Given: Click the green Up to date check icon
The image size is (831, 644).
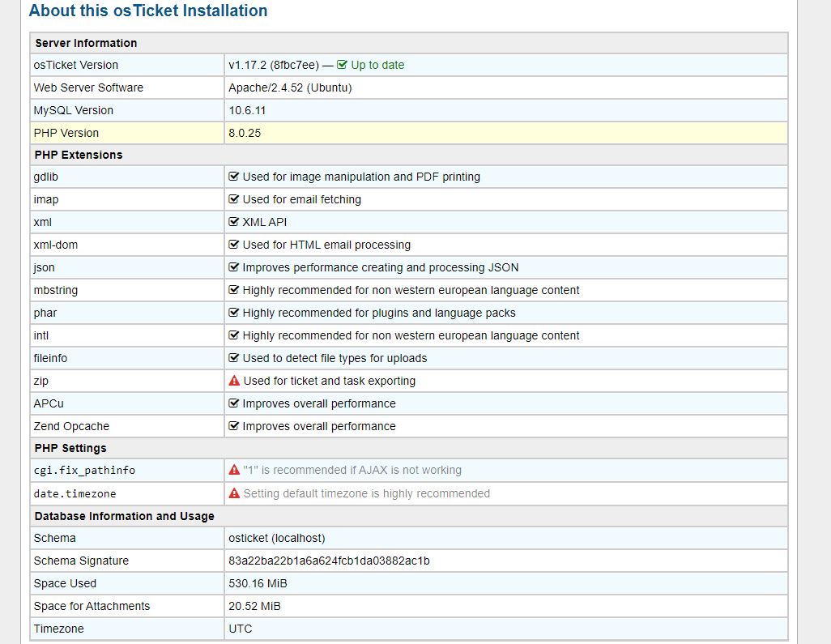Looking at the screenshot, I should (342, 65).
